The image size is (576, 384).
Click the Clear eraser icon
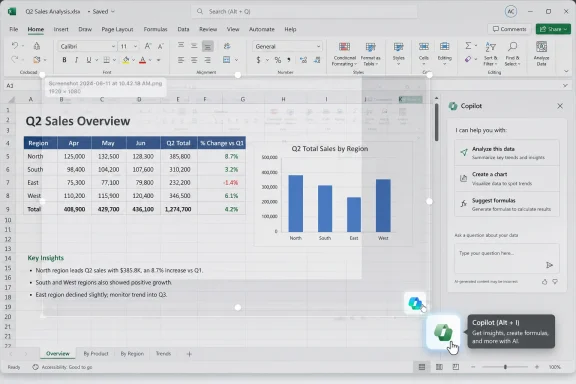468,59
